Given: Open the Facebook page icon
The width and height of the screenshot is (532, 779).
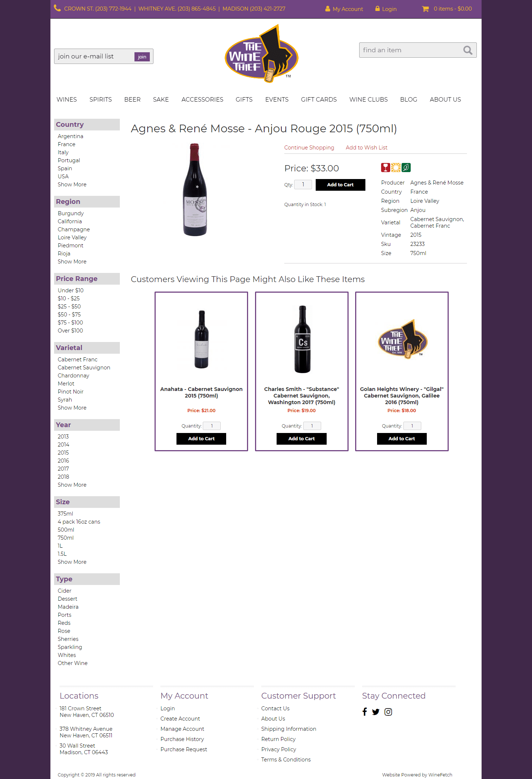Looking at the screenshot, I should click(x=365, y=712).
